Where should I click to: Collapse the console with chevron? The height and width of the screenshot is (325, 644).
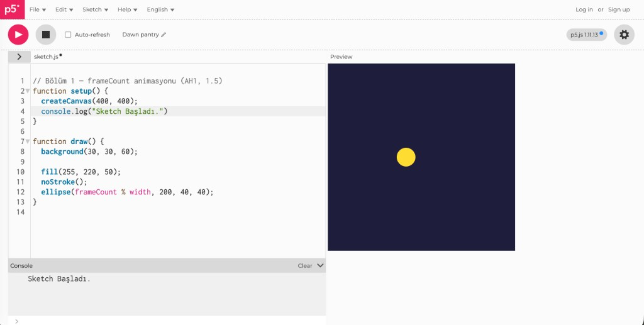pos(320,265)
